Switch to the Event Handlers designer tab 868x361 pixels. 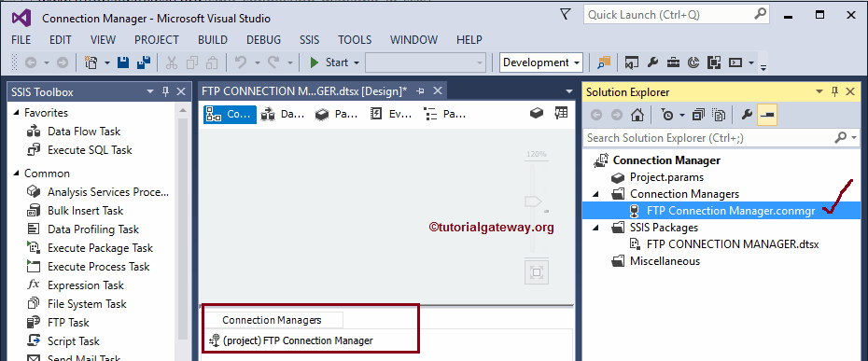pyautogui.click(x=392, y=114)
